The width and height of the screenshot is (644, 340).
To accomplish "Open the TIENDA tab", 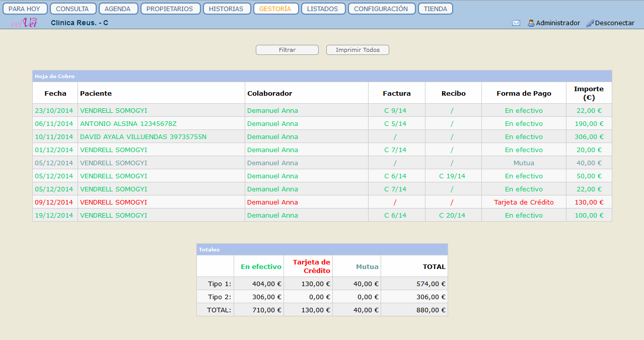I will 435,9.
